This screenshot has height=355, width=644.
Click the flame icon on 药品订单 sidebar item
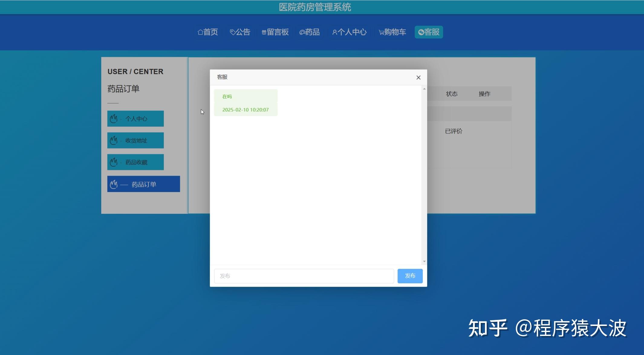coord(114,184)
